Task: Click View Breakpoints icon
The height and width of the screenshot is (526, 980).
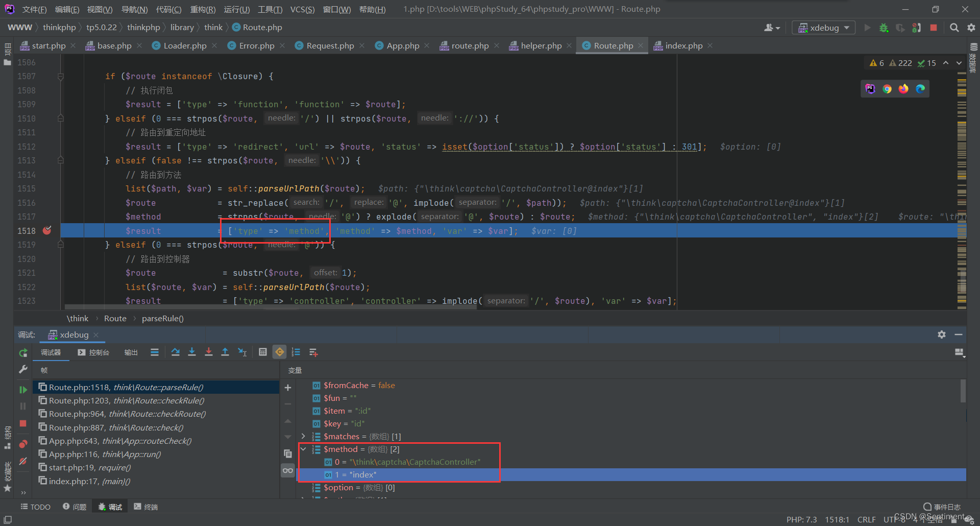Action: tap(23, 444)
